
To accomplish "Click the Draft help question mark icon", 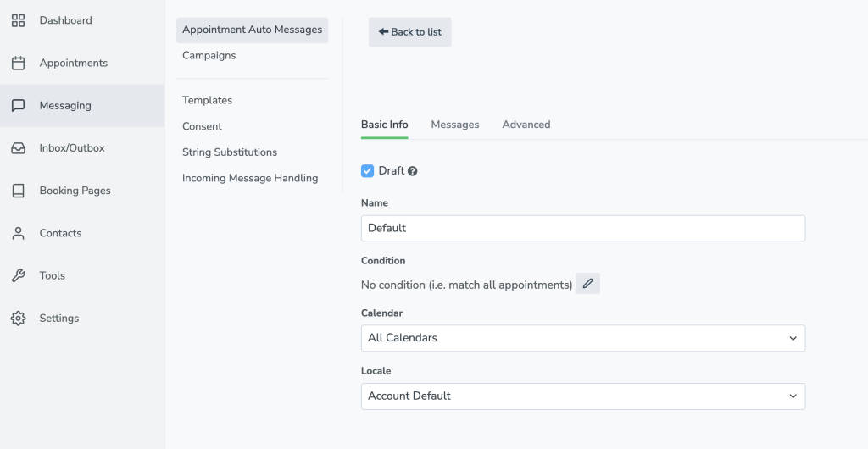I will click(x=413, y=171).
